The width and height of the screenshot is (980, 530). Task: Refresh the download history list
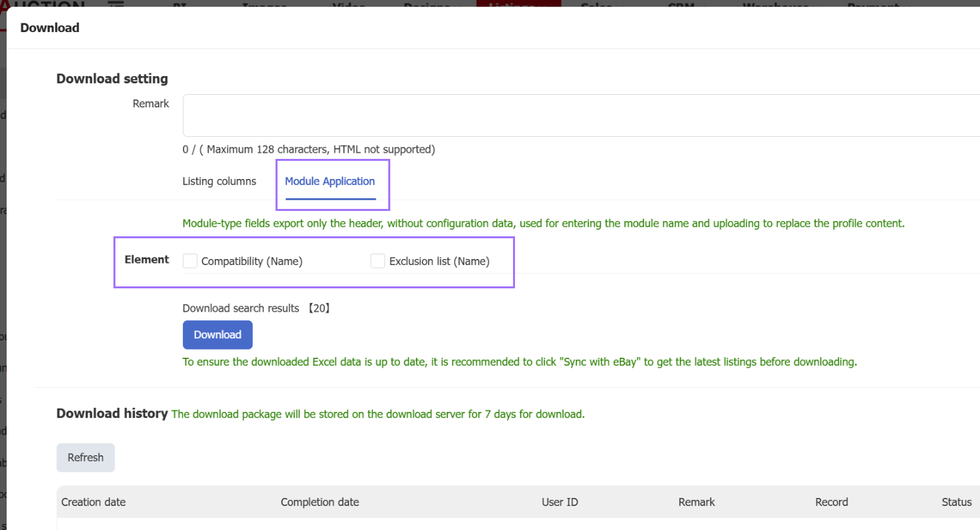tap(85, 458)
